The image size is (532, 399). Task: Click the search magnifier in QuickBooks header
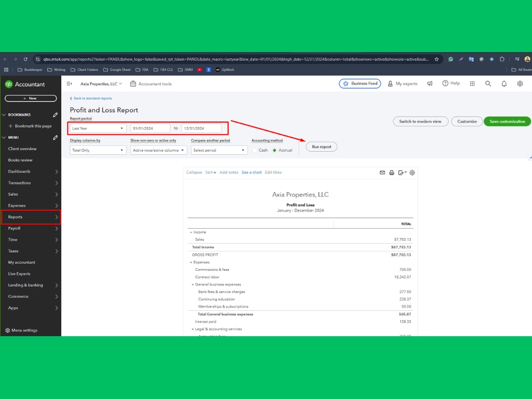point(488,84)
